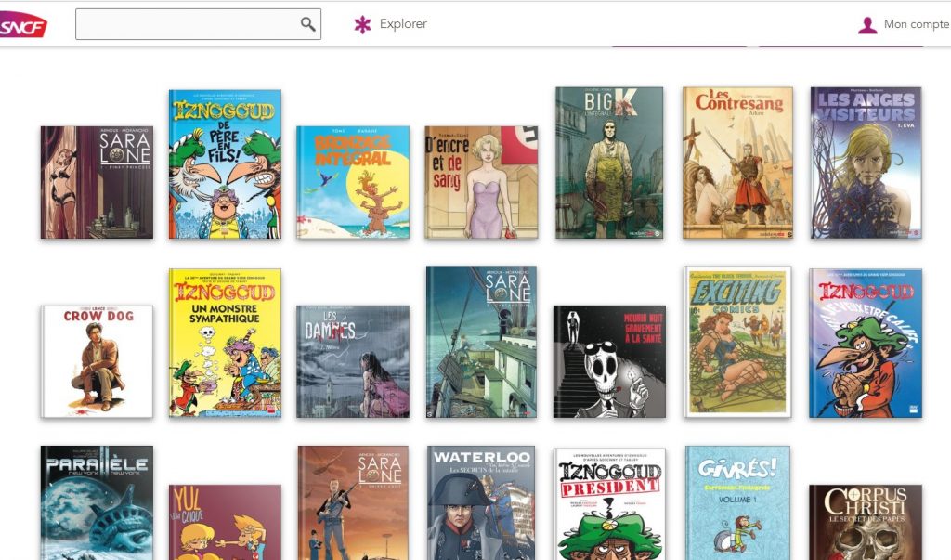Open Iznogoud Président book
This screenshot has width=951, height=560.
(609, 504)
